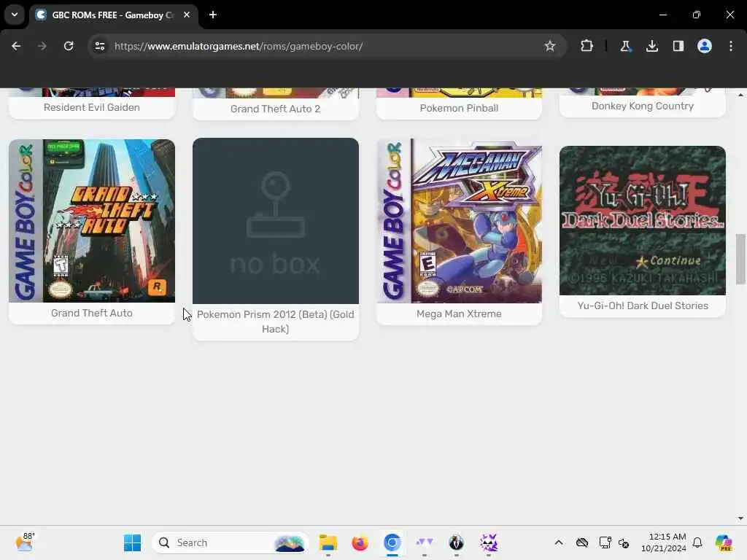
Task: Open Chrome Labs flask icon
Action: 625,46
